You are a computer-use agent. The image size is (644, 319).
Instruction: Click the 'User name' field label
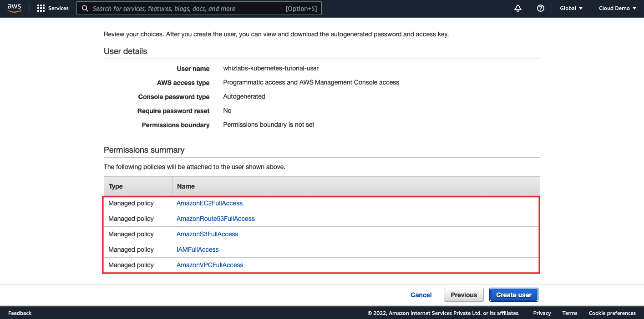pyautogui.click(x=193, y=69)
